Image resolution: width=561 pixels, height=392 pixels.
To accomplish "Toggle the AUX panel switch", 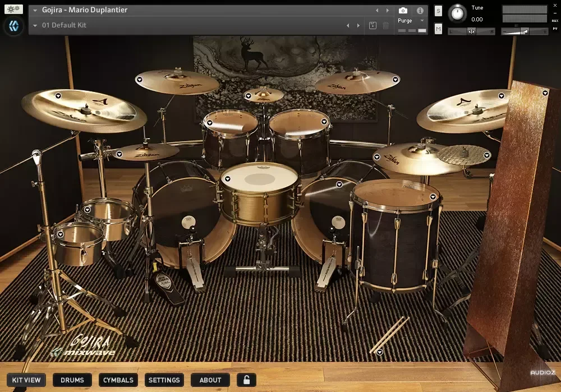I will click(555, 21).
